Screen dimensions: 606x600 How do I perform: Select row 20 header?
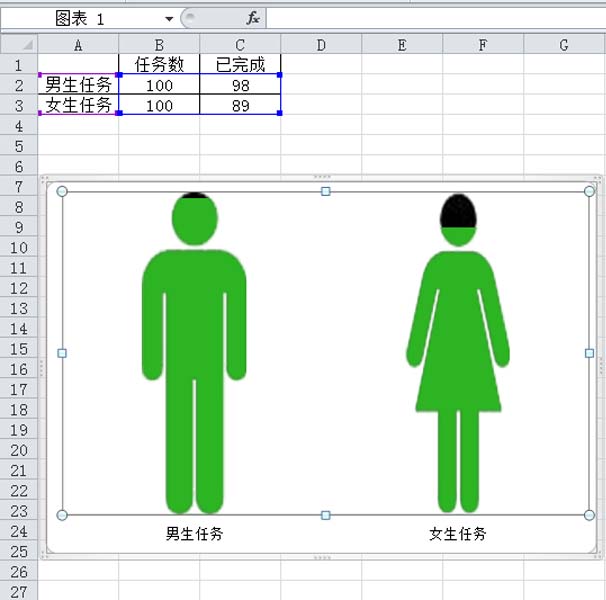pos(19,450)
